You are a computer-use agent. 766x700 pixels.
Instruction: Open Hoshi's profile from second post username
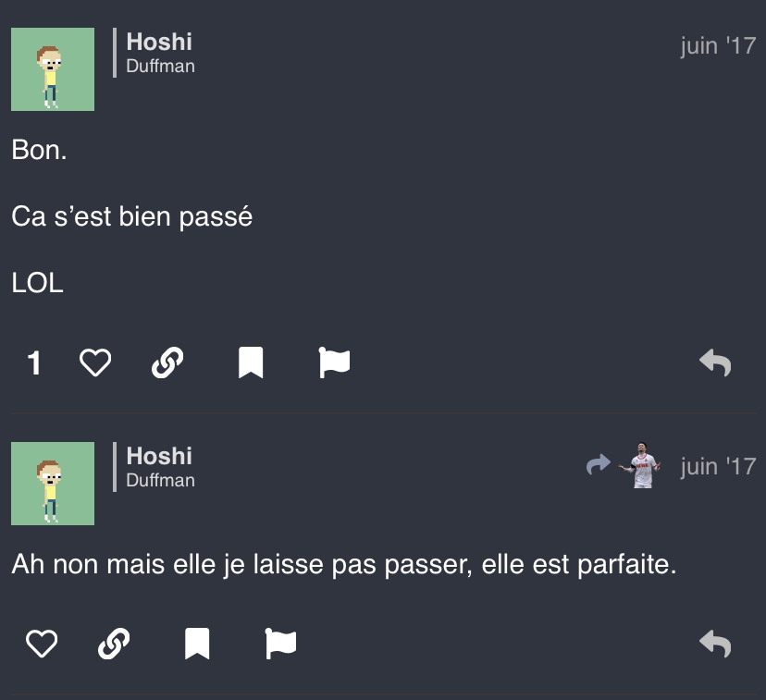point(159,457)
